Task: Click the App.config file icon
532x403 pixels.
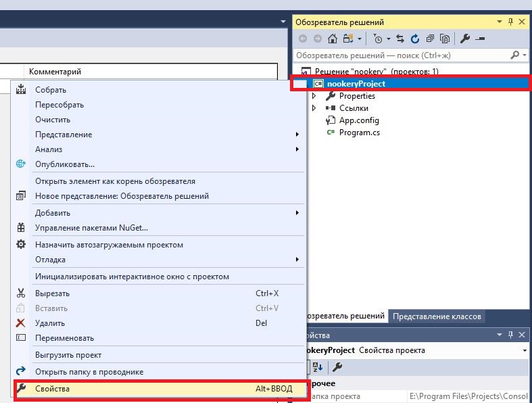Action: (331, 120)
